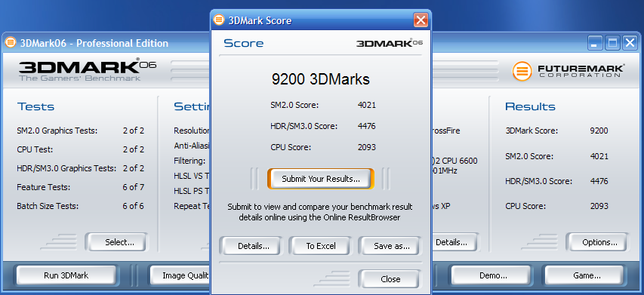Close the 3DMark Score dialog with red X
Viewport: 644px width, 295px height.
coord(421,20)
